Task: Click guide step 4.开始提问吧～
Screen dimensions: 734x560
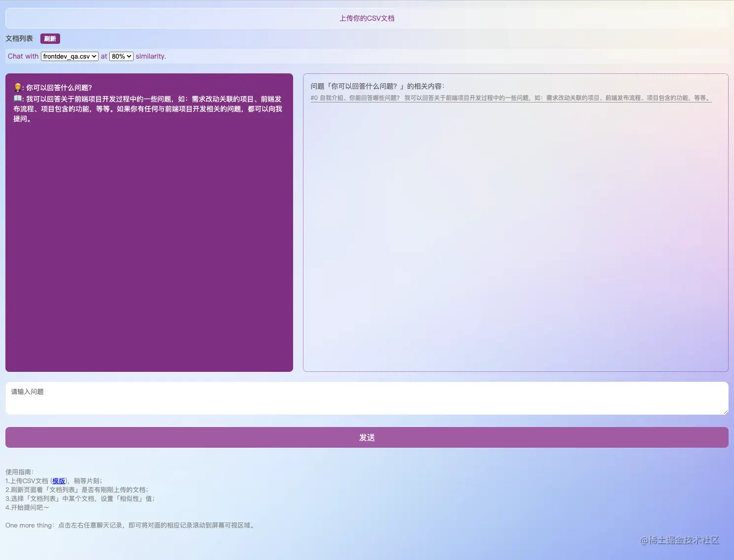Action: (27, 507)
